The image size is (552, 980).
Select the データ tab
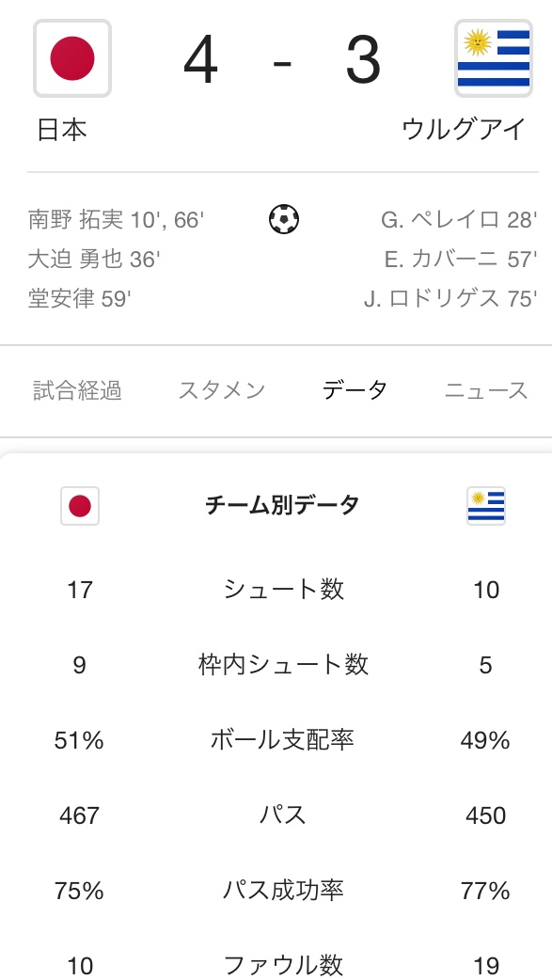[x=355, y=390]
